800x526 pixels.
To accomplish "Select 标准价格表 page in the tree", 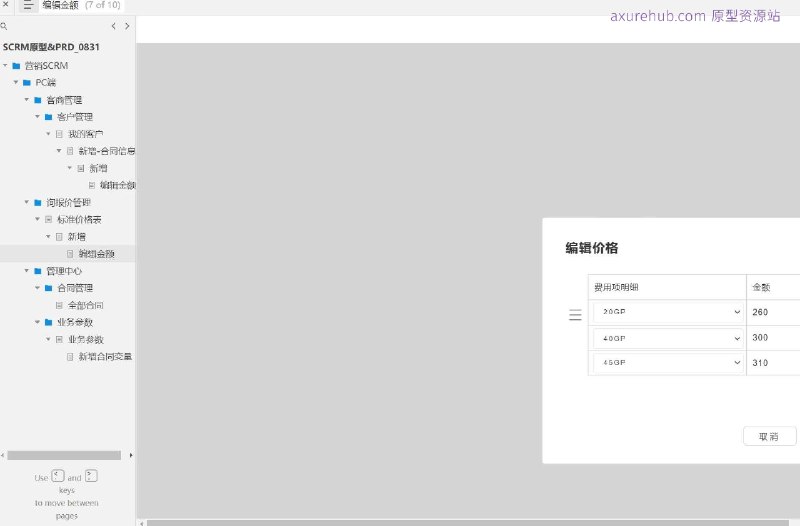I will pos(79,219).
